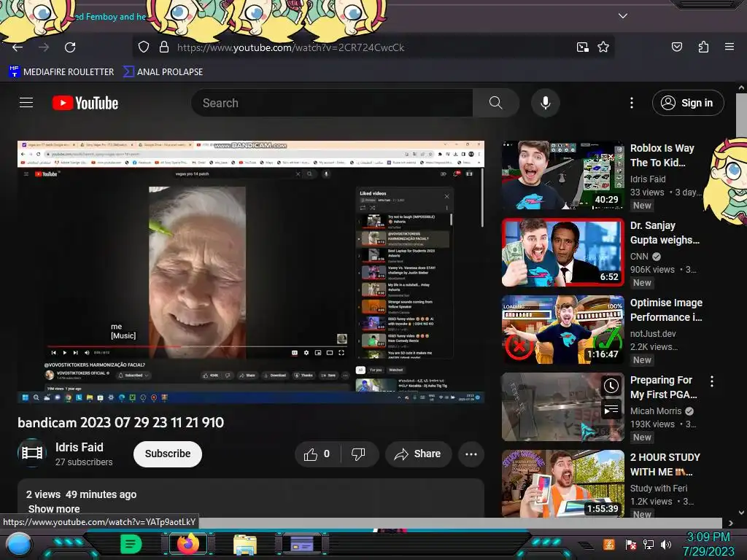
Task: Click the volume speaker tray icon
Action: (665, 544)
